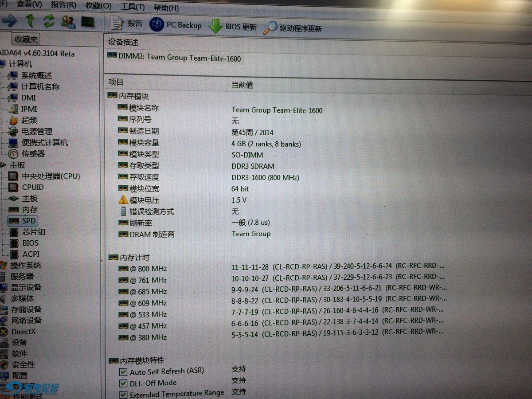The image size is (532, 399).
Task: Open the 收藏(O) menu
Action: 98,6
